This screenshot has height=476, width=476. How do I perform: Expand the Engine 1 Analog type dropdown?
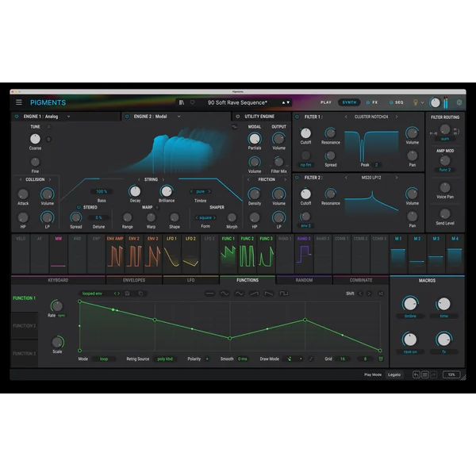click(x=68, y=117)
